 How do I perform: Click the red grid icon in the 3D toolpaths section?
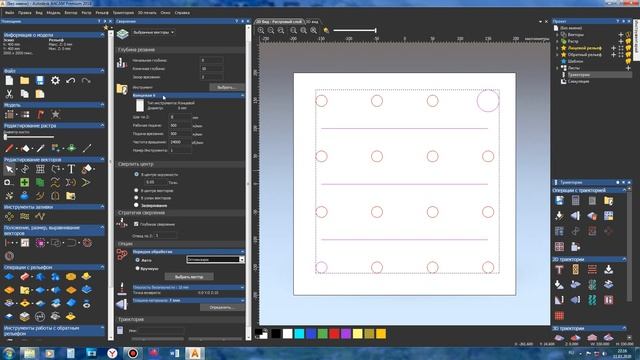[x=559, y=316]
